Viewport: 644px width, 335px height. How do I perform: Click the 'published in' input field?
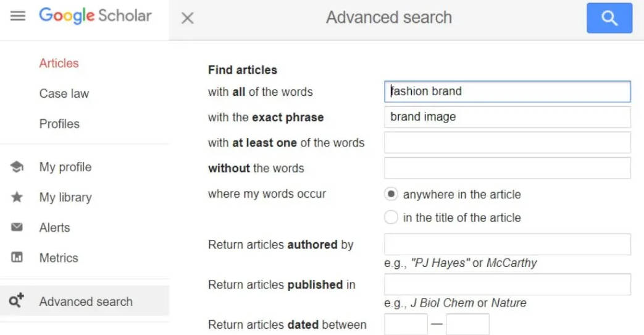point(507,284)
